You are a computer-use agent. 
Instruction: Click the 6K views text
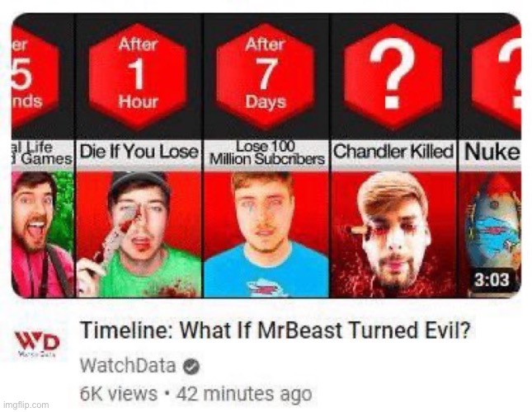pyautogui.click(x=119, y=394)
